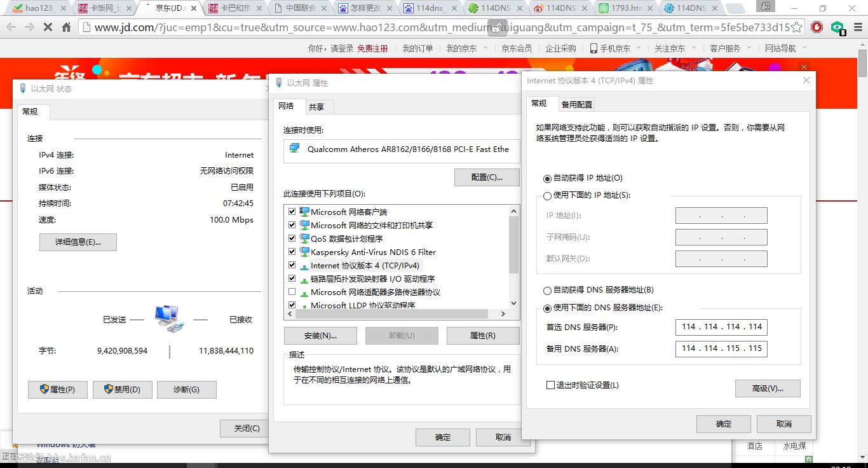Select 使用下面的 IP 地址 radio button
This screenshot has height=468, width=868.
[548, 196]
